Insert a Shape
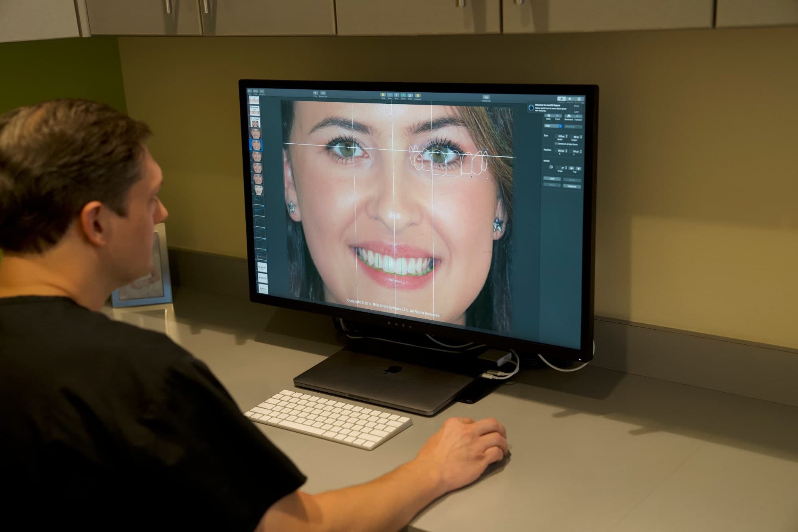 [x=403, y=95]
